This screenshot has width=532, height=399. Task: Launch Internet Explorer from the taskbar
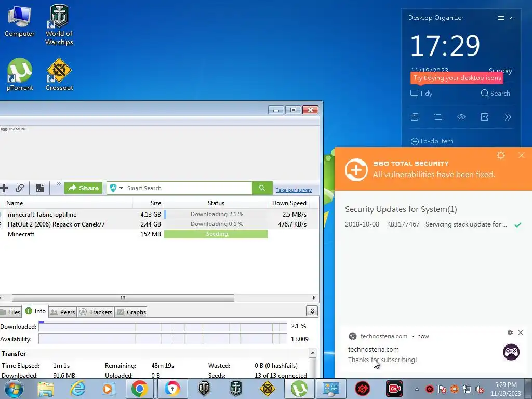pyautogui.click(x=77, y=389)
